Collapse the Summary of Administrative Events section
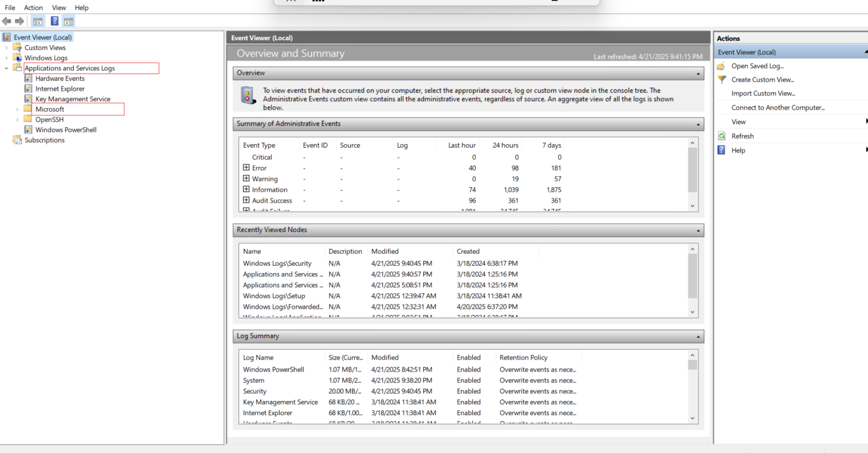This screenshot has width=868, height=453. (x=697, y=124)
